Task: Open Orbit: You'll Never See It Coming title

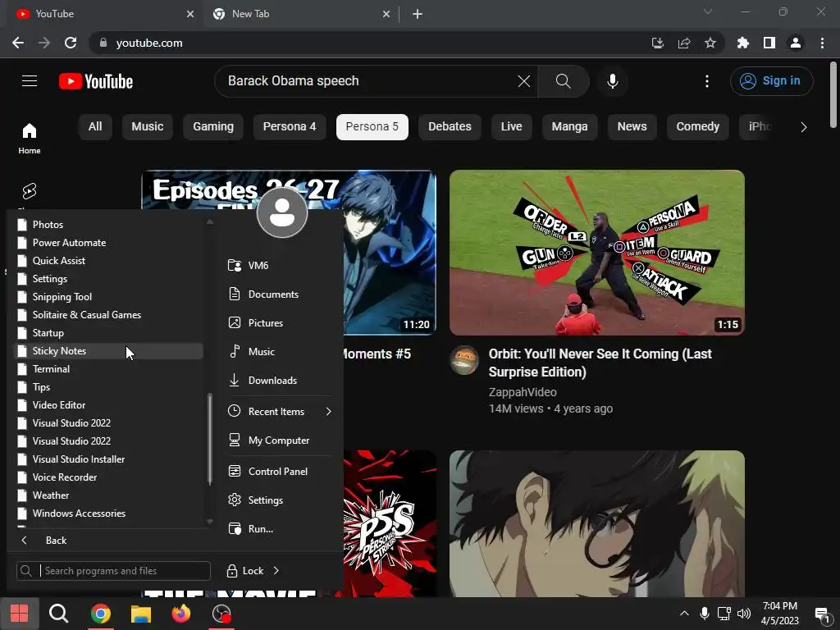Action: [600, 363]
